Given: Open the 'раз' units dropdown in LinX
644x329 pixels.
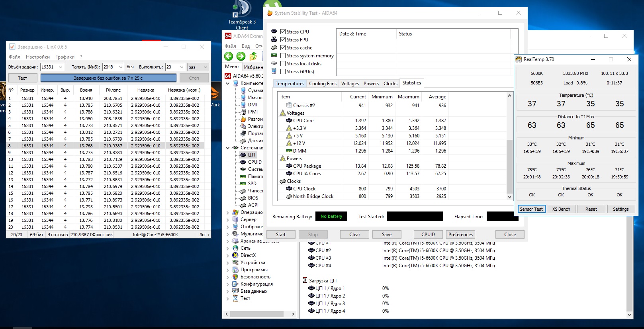Looking at the screenshot, I should pyautogui.click(x=198, y=67).
